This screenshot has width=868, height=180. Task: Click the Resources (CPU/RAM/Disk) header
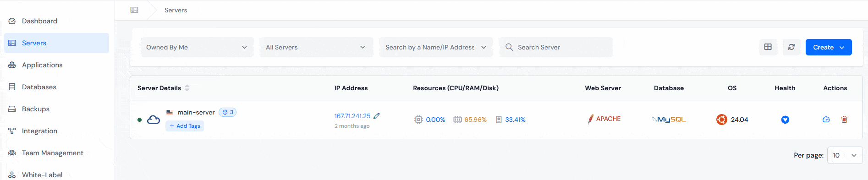pos(456,88)
